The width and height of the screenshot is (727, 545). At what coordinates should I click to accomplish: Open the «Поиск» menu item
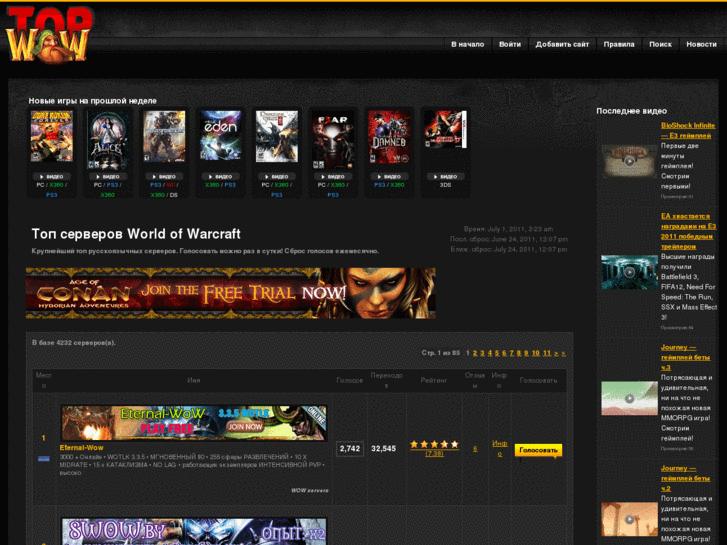[x=660, y=44]
